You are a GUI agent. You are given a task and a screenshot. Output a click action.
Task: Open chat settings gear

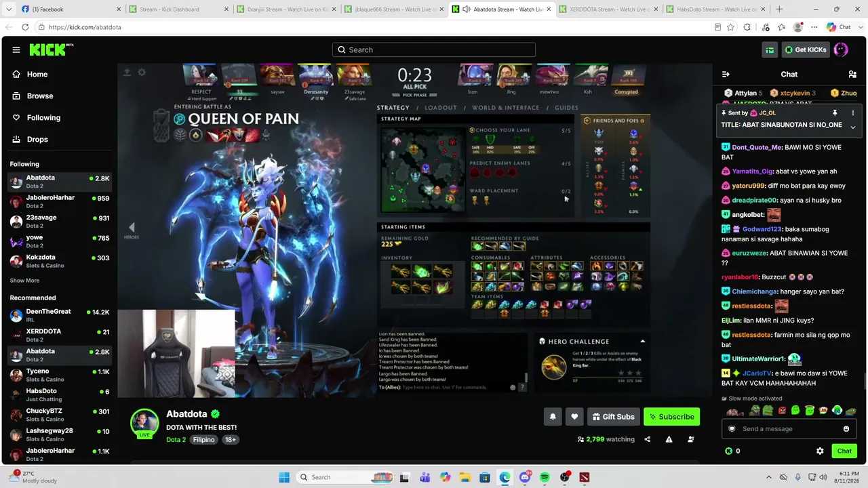pos(820,451)
